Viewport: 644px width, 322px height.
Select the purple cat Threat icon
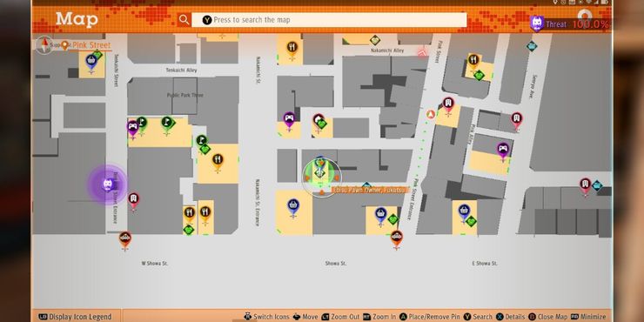tap(536, 23)
